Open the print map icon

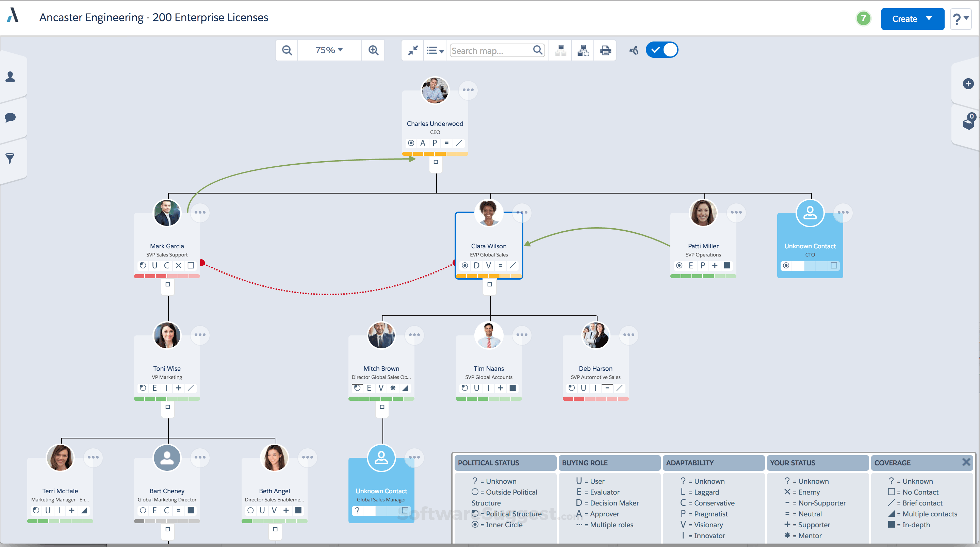click(x=605, y=50)
